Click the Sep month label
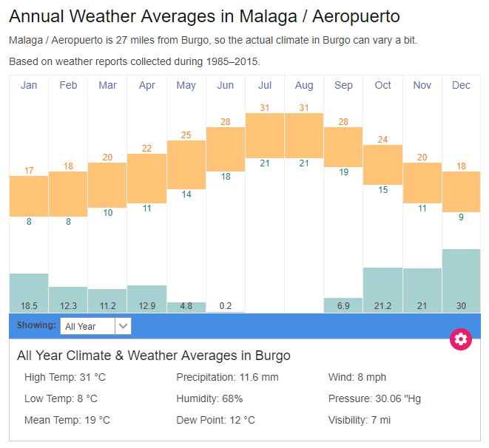Image resolution: width=489 pixels, height=448 pixels. 343,85
